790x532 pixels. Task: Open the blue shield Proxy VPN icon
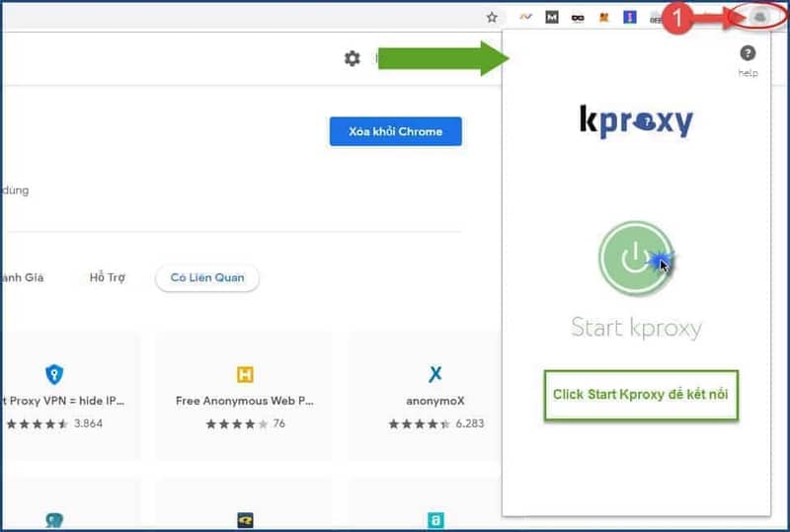[x=54, y=374]
